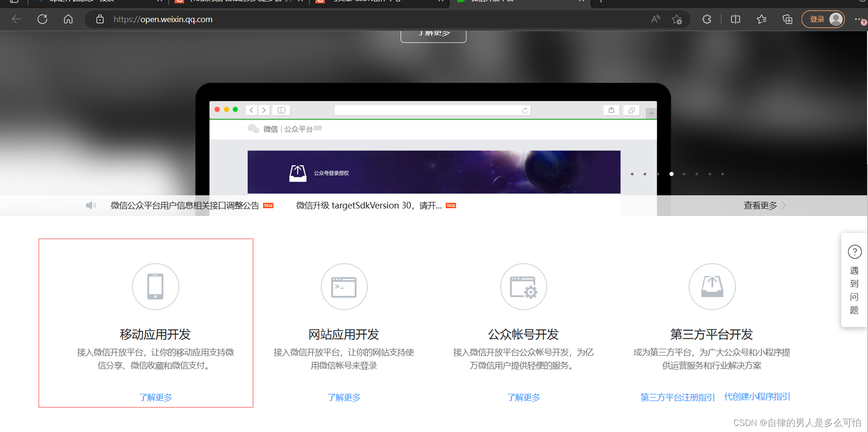
Task: Click the 第三方平台开发 heading
Action: click(712, 335)
